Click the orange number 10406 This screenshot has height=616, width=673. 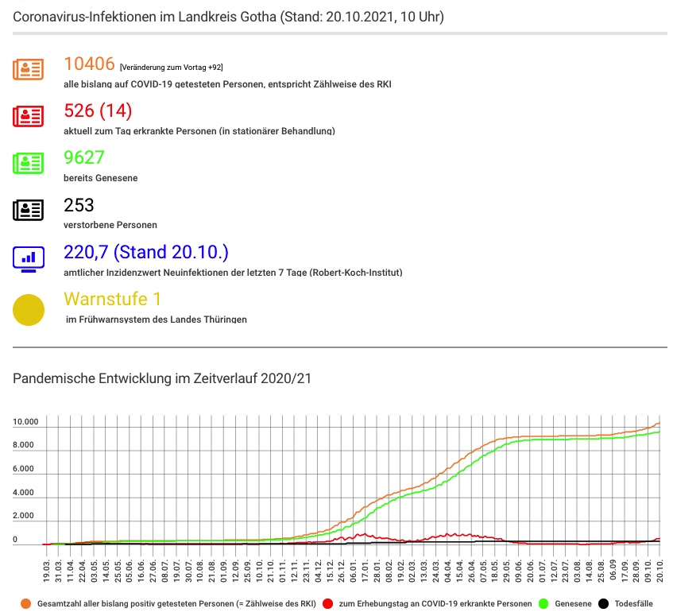click(x=89, y=64)
